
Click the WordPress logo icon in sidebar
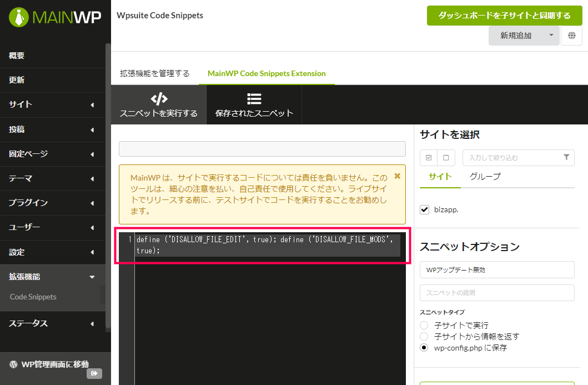13,364
